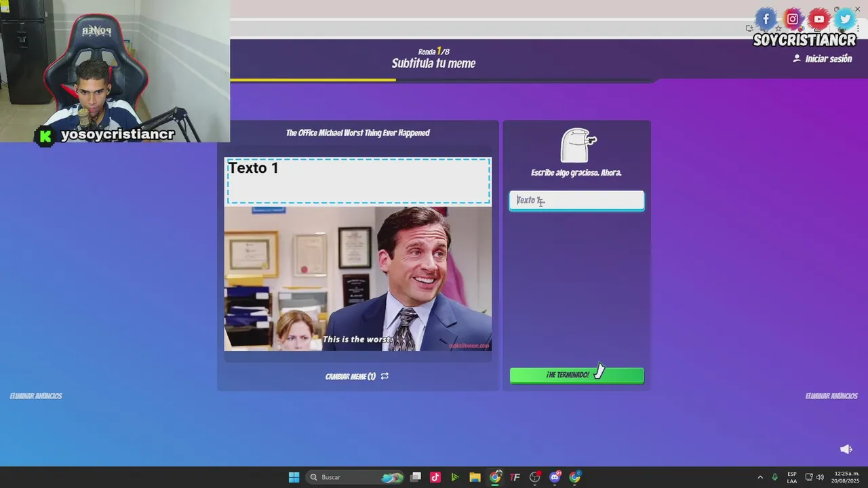Image resolution: width=868 pixels, height=488 pixels.
Task: Toggle the sound speaker icon on the page
Action: point(846,449)
